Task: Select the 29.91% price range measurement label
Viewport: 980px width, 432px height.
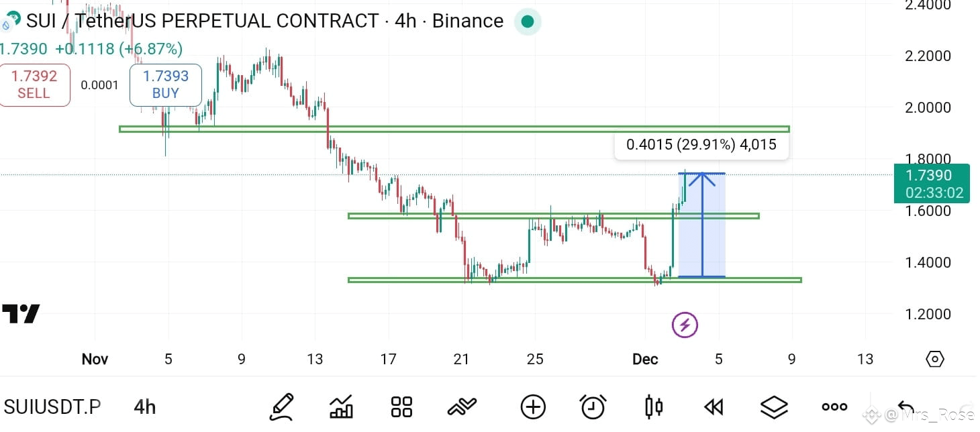Action: click(701, 145)
